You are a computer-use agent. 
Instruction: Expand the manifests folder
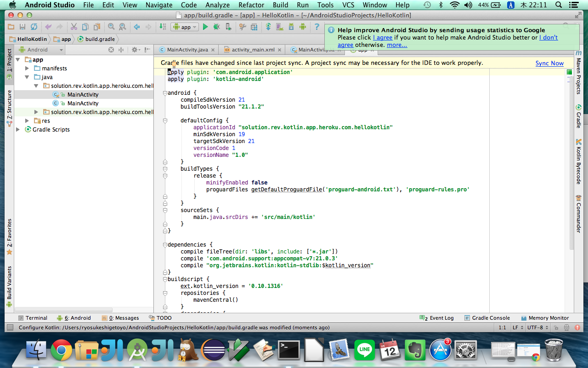(x=28, y=69)
